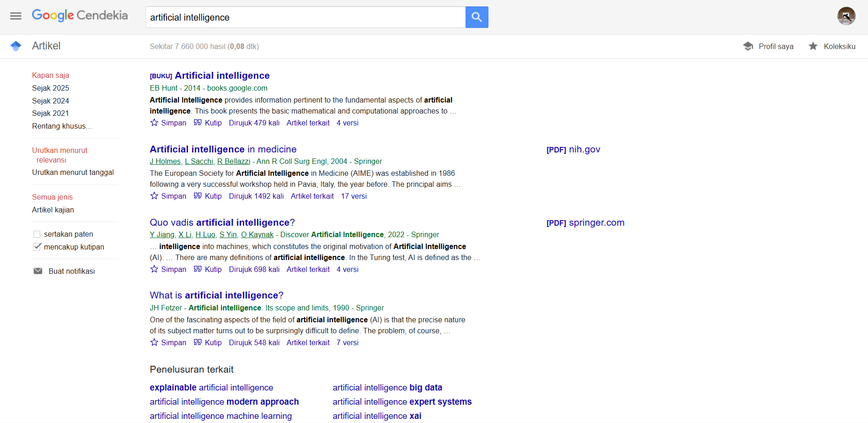This screenshot has height=423, width=868.
Task: Click the star icon for Koleksiku
Action: [x=813, y=46]
